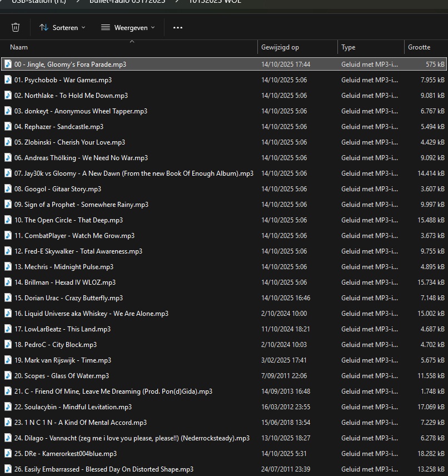The width and height of the screenshot is (448, 476).
Task: Click the mp3 icon of LowLarBeatz - This Land
Action: 8,329
